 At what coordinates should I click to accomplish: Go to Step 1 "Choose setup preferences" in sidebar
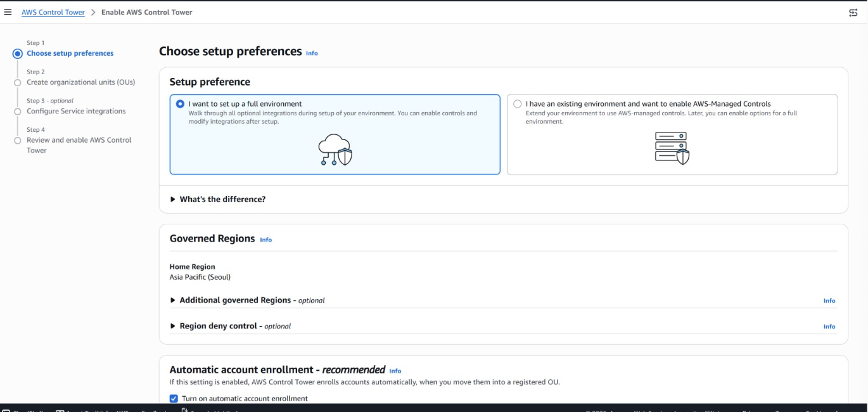70,53
